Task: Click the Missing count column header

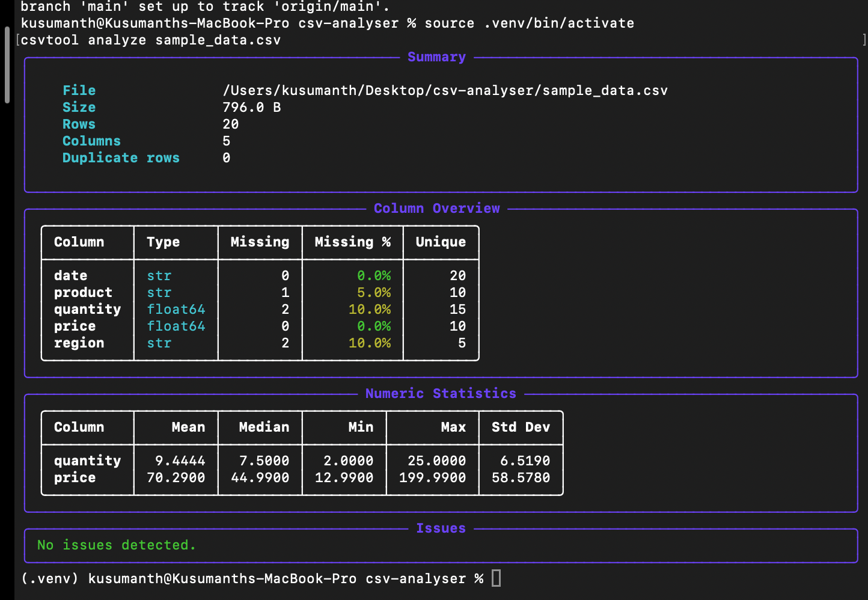Action: [x=260, y=242]
